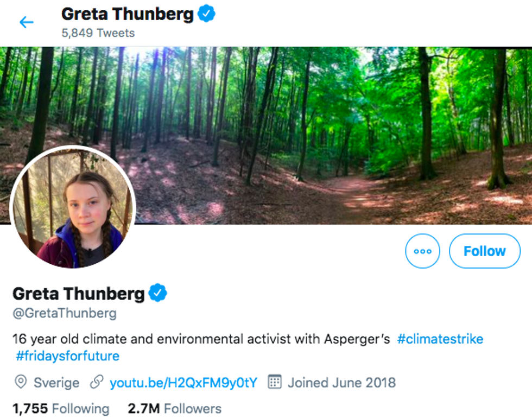Viewport: 532px width, 419px height.
Task: Click the chain link icon
Action: coord(97,382)
